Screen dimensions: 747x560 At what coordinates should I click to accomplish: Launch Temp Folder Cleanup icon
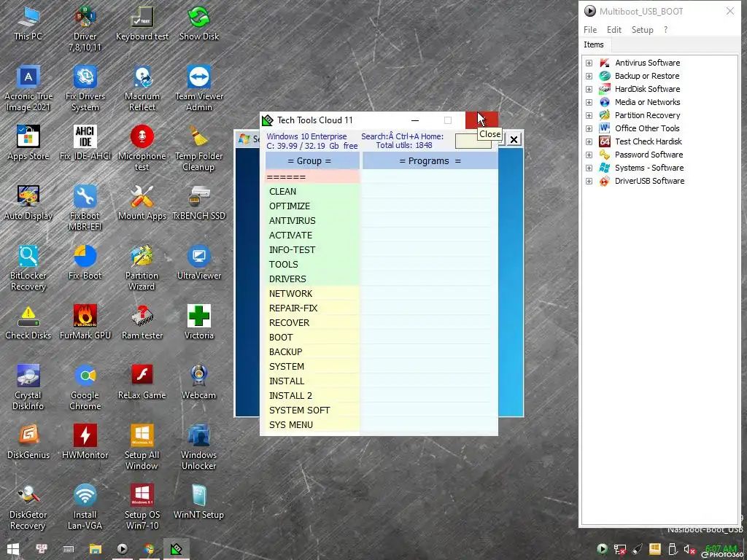pos(198,148)
